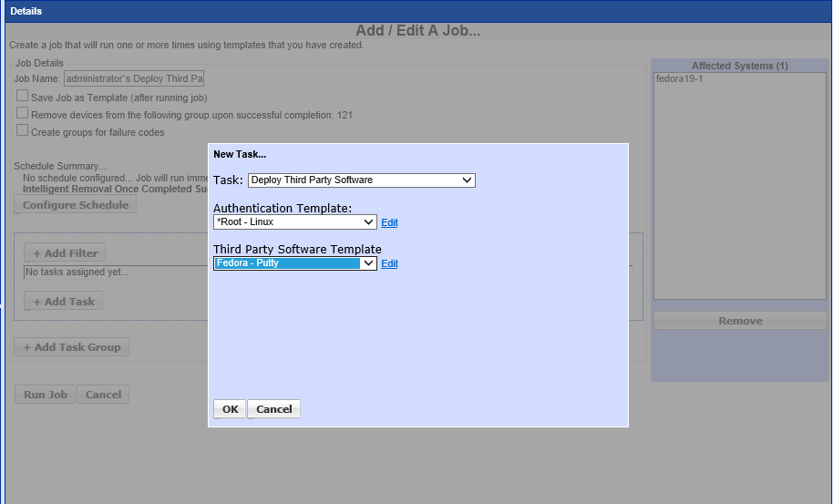Click the + Add Task Group button
The image size is (833, 504).
(71, 347)
